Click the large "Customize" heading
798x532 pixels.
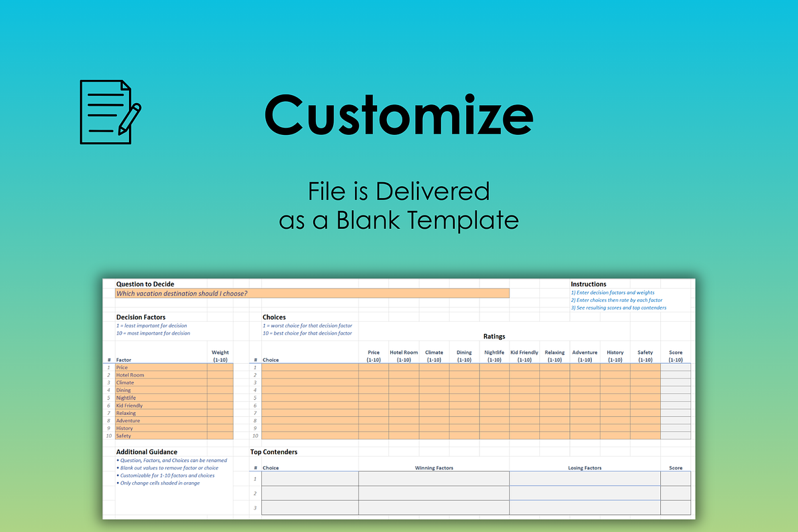click(x=399, y=114)
